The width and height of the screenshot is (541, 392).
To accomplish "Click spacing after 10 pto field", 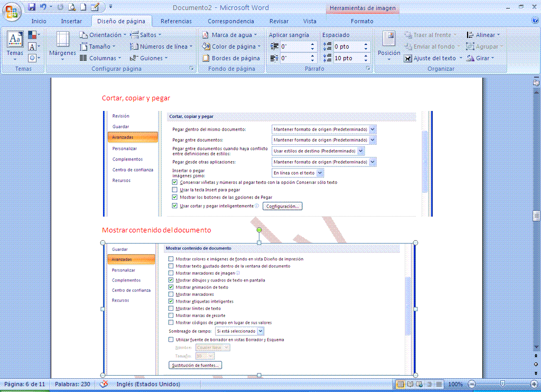I will pyautogui.click(x=348, y=58).
